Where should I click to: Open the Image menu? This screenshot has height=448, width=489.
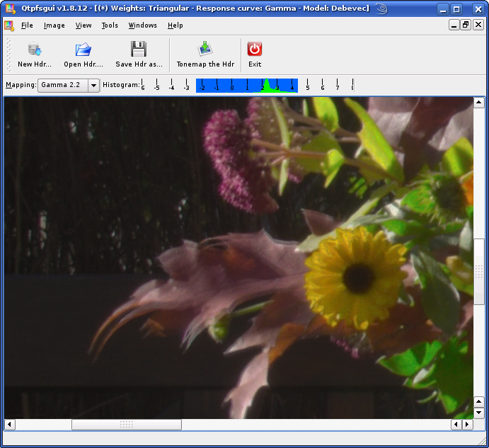pos(54,25)
